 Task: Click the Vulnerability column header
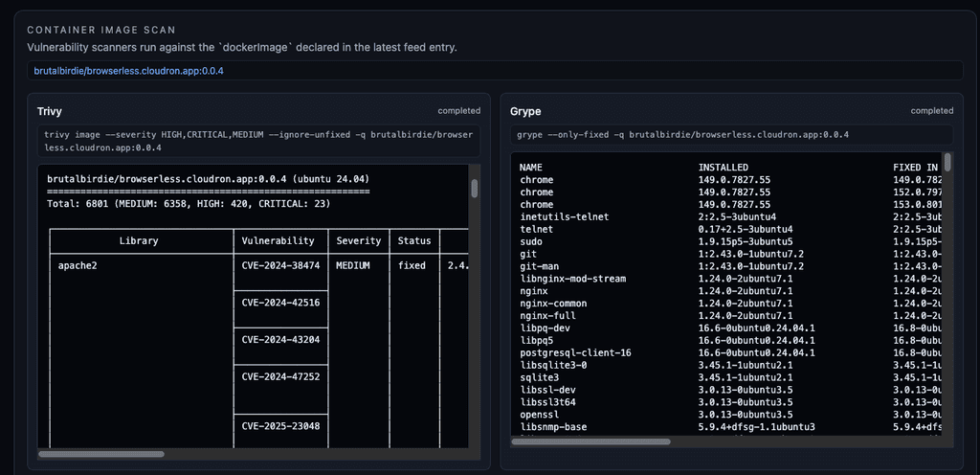click(x=278, y=240)
